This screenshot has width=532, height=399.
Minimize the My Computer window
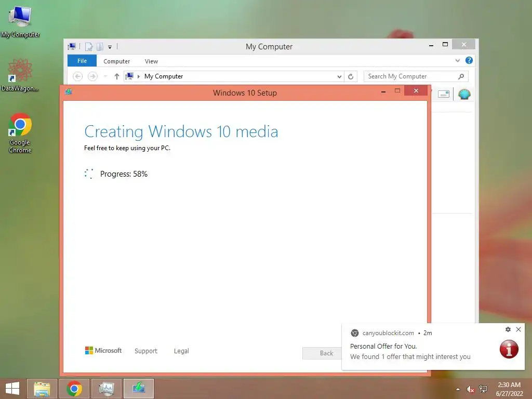coord(431,45)
